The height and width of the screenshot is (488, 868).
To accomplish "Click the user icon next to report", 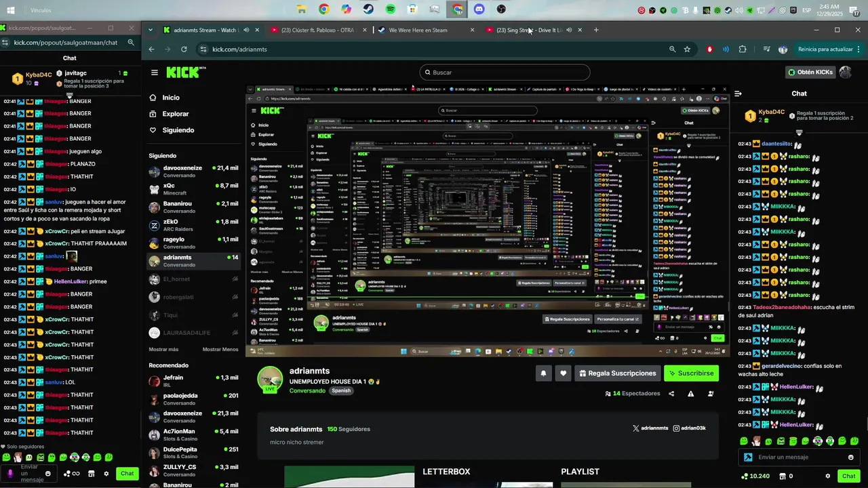I will point(711,394).
